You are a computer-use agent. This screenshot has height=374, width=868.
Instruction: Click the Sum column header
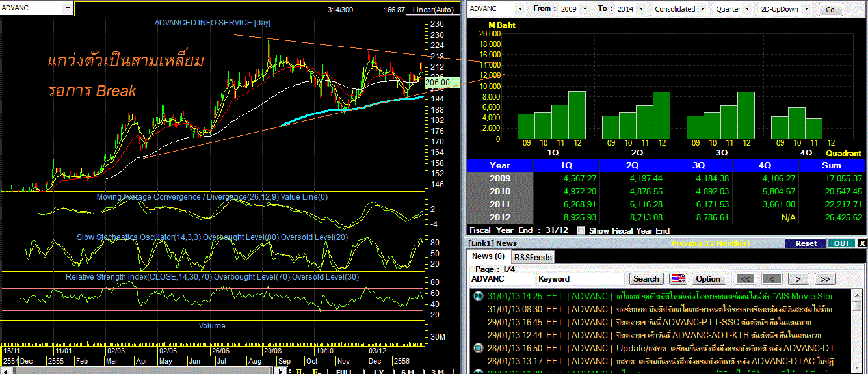pos(833,165)
